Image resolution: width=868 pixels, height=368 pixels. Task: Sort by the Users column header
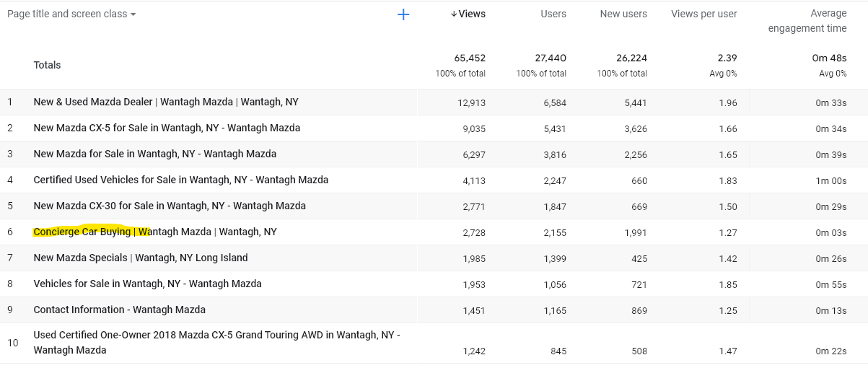[x=553, y=14]
